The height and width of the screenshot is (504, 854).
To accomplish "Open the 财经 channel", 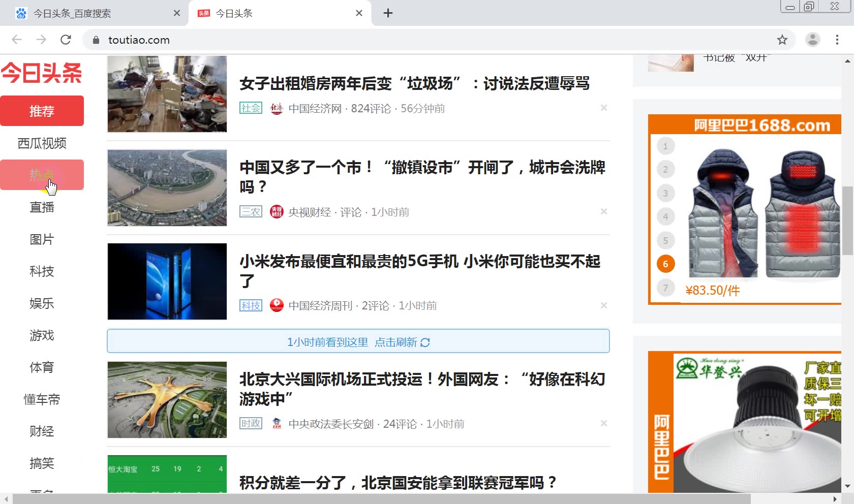I will pyautogui.click(x=42, y=431).
